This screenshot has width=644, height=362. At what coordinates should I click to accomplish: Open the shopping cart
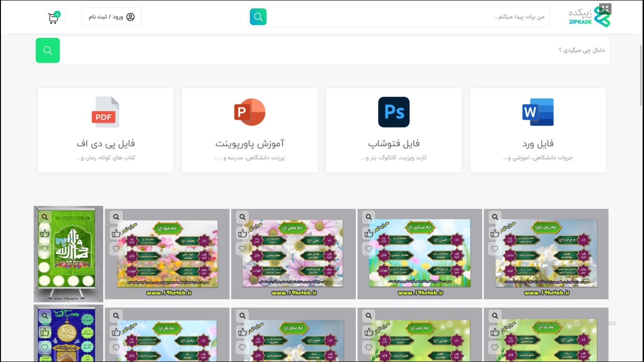(x=53, y=17)
